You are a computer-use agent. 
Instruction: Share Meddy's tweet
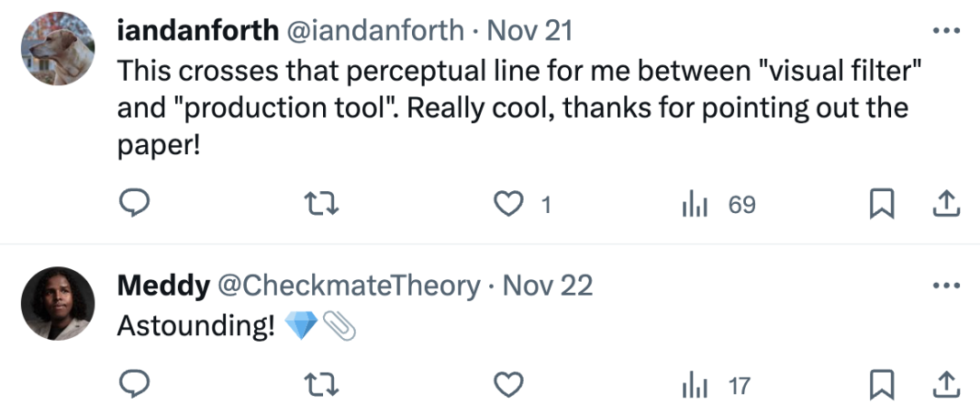946,384
